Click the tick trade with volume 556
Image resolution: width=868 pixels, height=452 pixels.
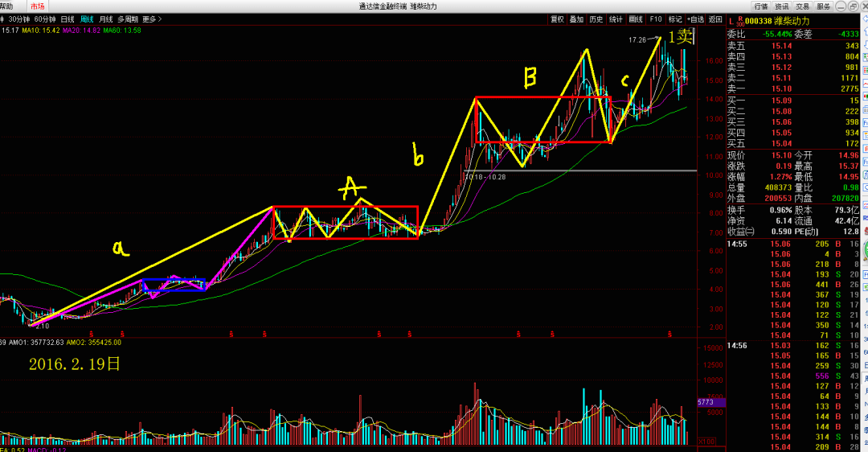tap(822, 376)
